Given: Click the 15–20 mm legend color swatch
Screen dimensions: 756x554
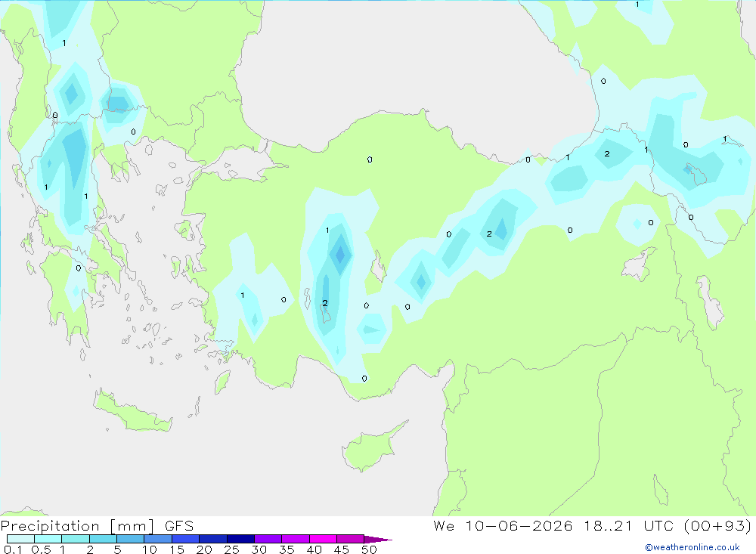Looking at the screenshot, I should coord(186,539).
